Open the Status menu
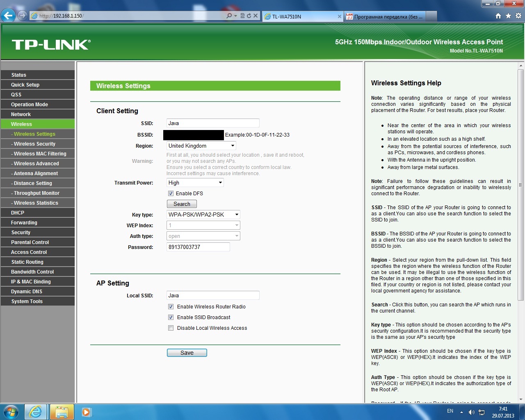This screenshot has width=525, height=420. pos(38,75)
